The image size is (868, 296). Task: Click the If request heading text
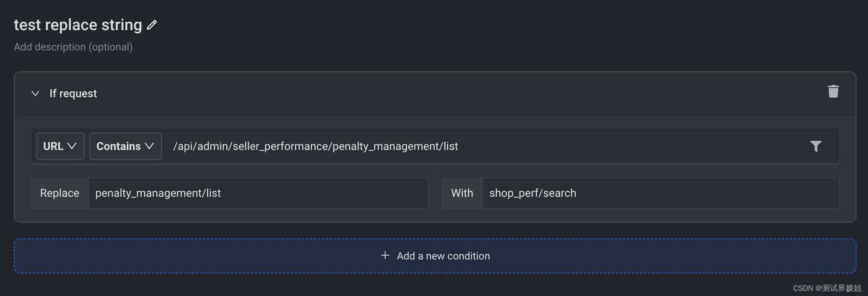click(73, 93)
